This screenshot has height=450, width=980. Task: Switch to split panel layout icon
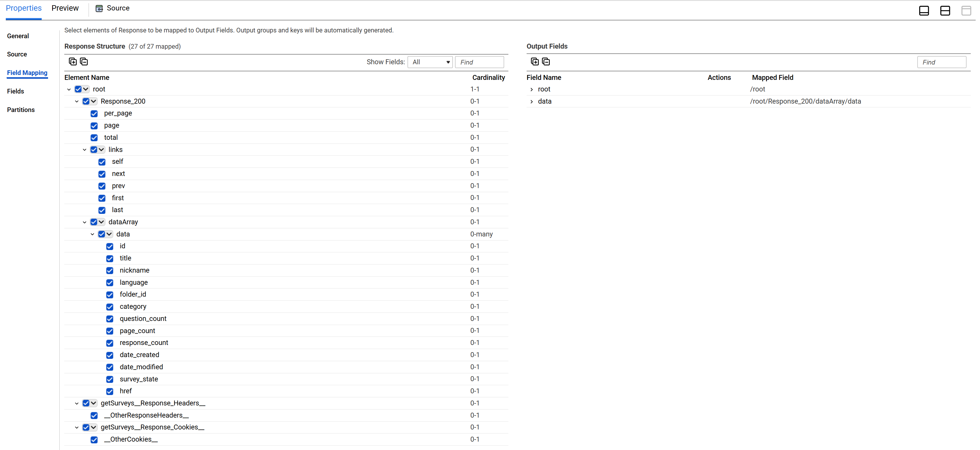(945, 11)
